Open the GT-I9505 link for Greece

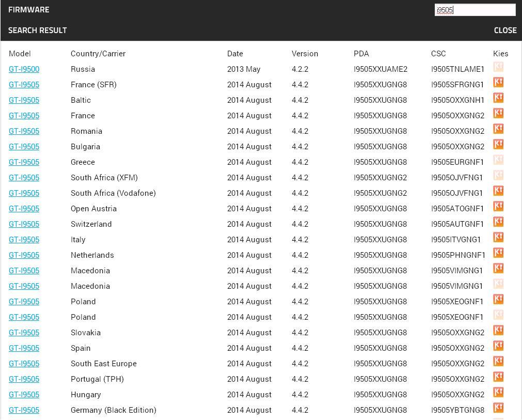(x=24, y=162)
